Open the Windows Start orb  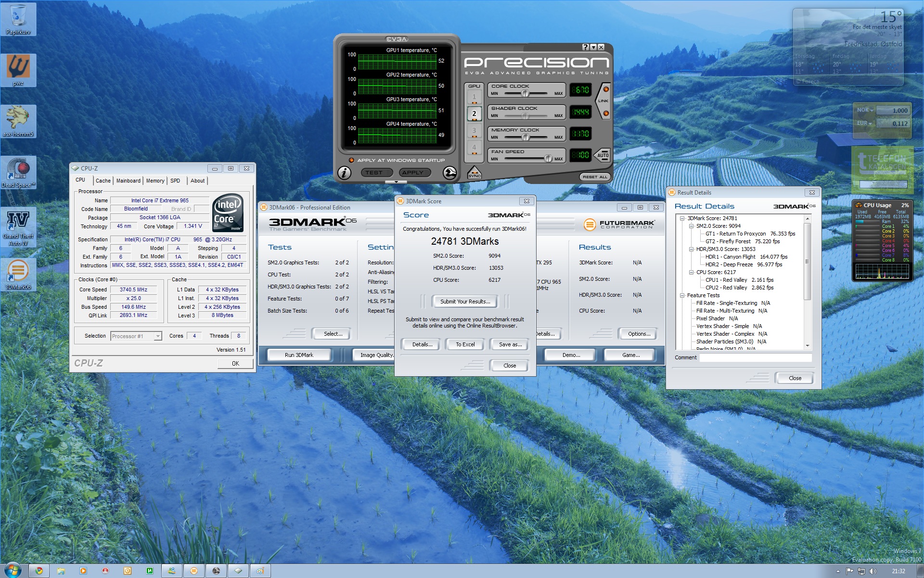(12, 571)
